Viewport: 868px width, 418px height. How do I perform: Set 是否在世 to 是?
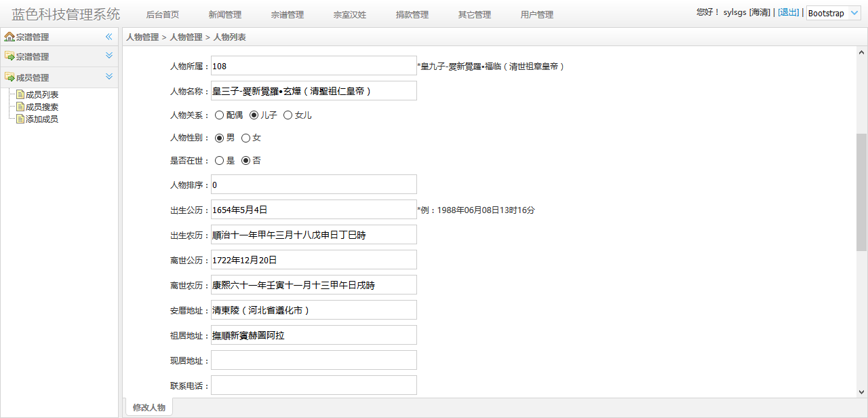[x=219, y=161]
